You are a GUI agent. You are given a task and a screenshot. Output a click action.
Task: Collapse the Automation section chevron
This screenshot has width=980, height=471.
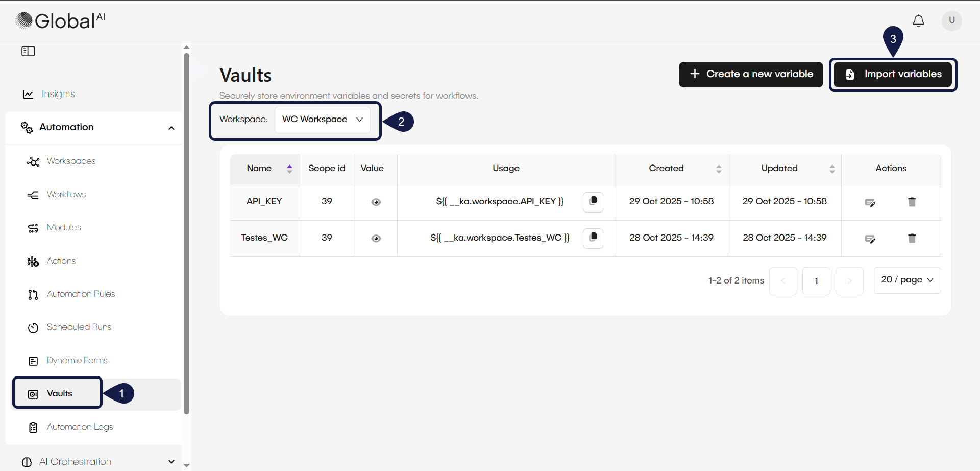click(171, 128)
